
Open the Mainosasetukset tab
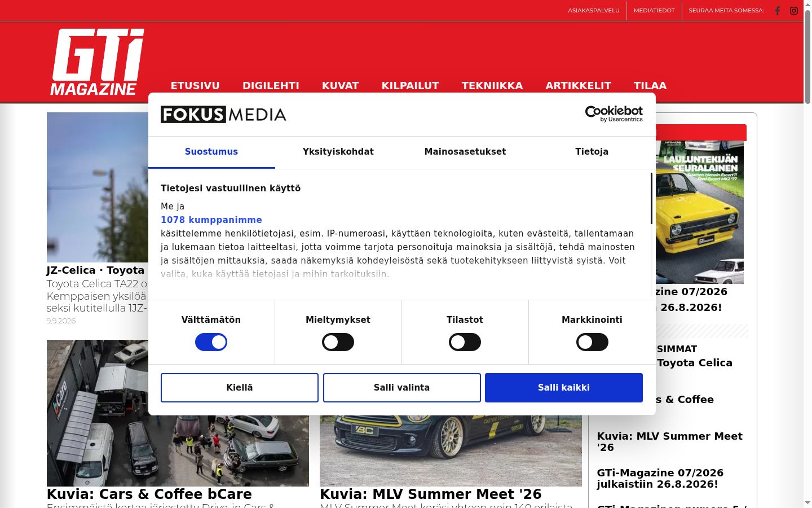(465, 152)
